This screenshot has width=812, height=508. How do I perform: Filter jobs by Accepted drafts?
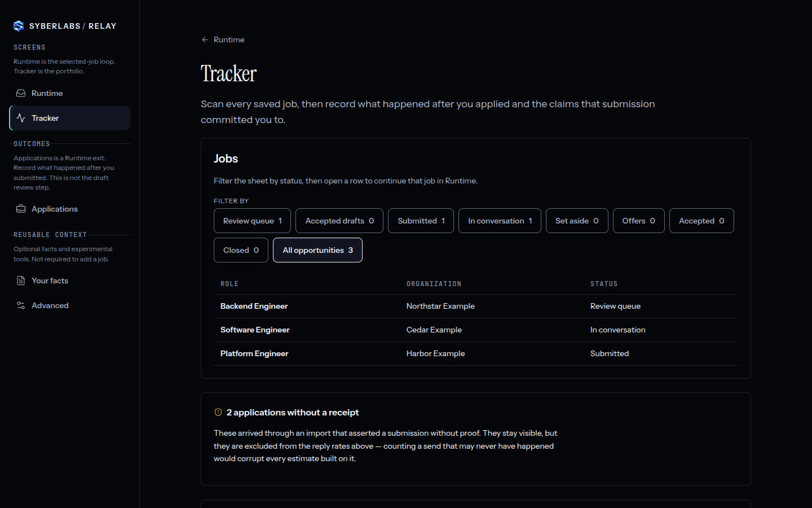click(x=339, y=221)
